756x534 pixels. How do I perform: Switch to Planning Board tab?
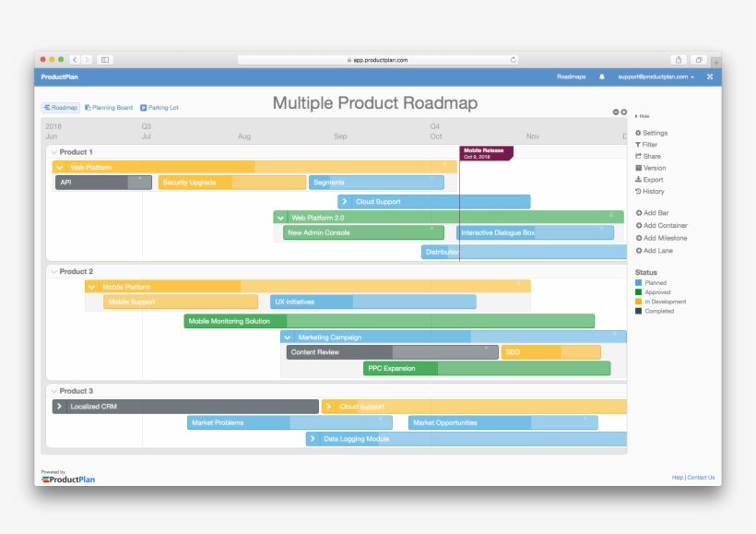pyautogui.click(x=109, y=108)
